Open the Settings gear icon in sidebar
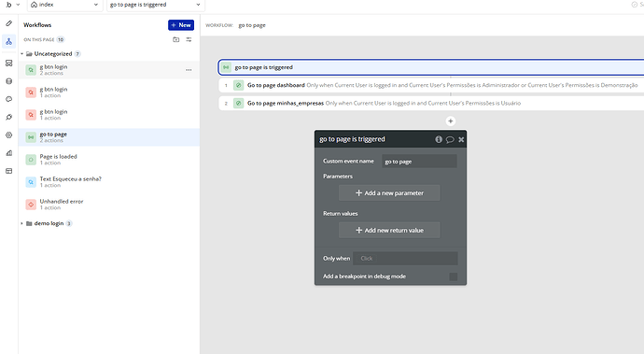 tap(8, 135)
